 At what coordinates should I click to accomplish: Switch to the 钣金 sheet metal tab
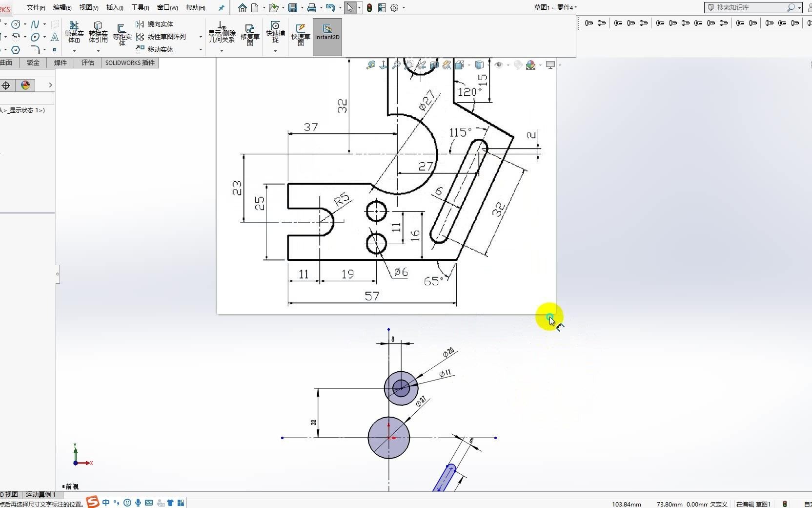[x=33, y=63]
